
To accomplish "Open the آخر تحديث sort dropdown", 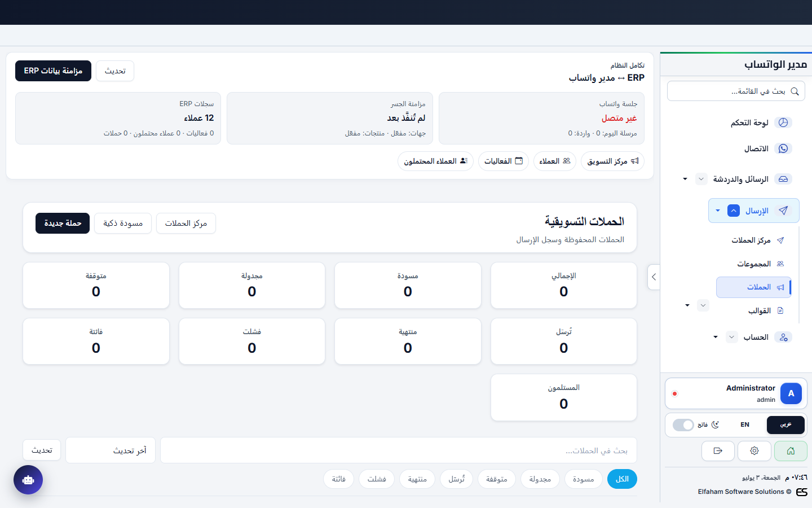I will [x=111, y=450].
